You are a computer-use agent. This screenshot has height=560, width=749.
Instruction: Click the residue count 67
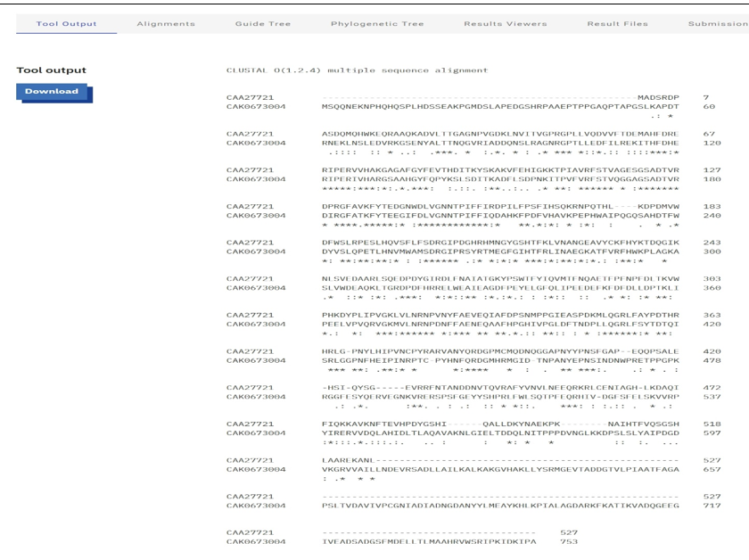click(x=709, y=134)
